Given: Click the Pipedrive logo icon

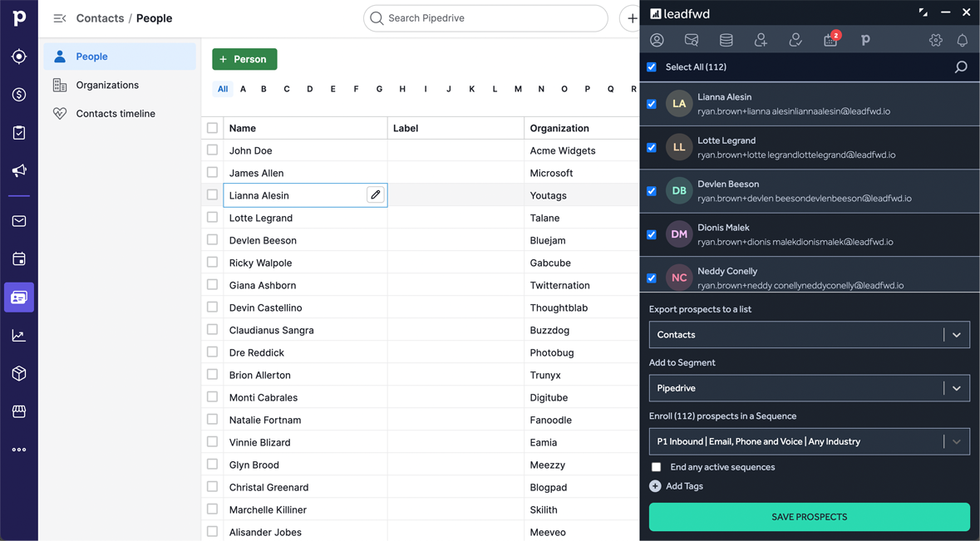Looking at the screenshot, I should coord(19,18).
